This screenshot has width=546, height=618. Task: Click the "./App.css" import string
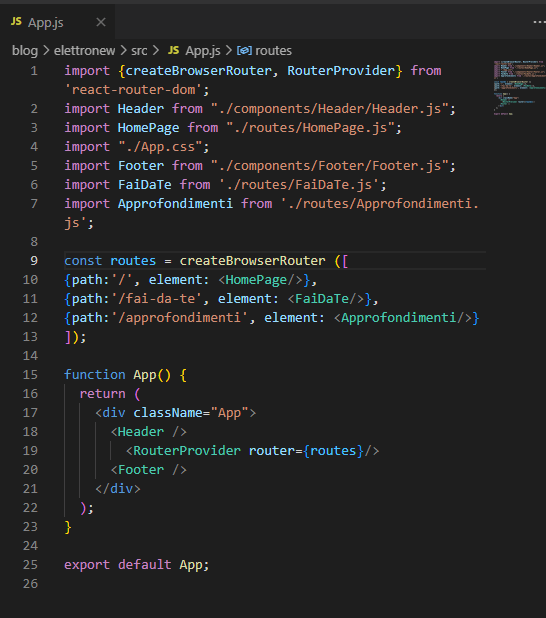coord(160,147)
